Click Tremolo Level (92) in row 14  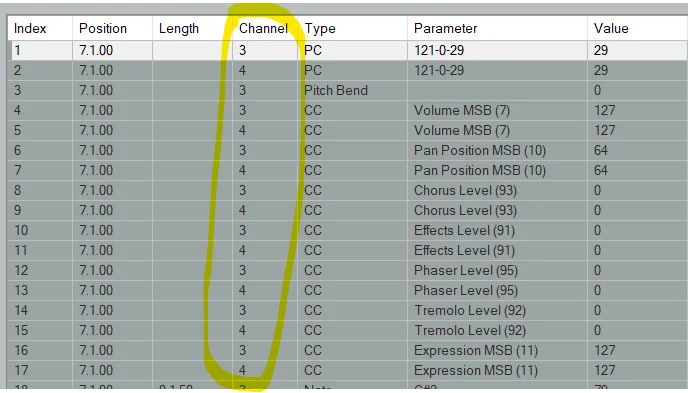pyautogui.click(x=497, y=310)
